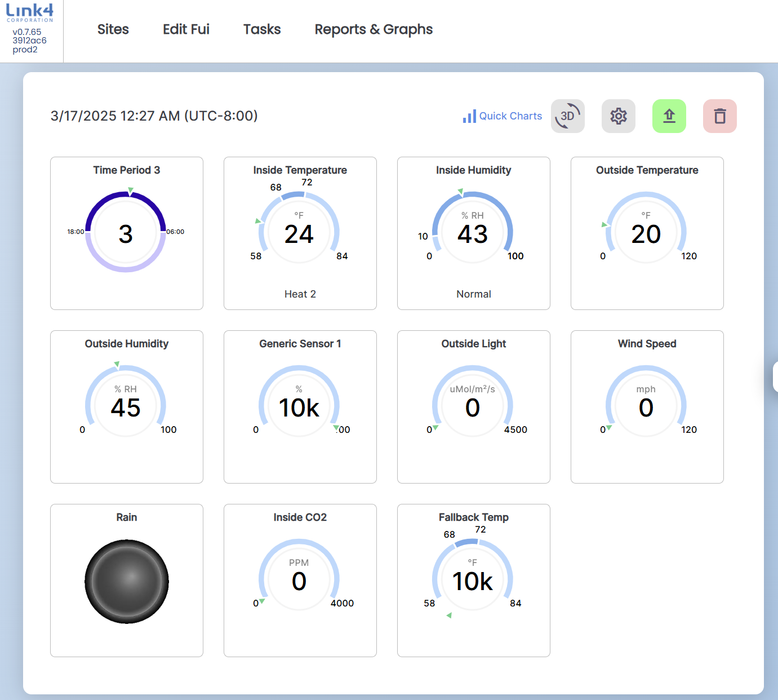Click the 'Heat 2' status text
This screenshot has width=778, height=700.
[300, 294]
